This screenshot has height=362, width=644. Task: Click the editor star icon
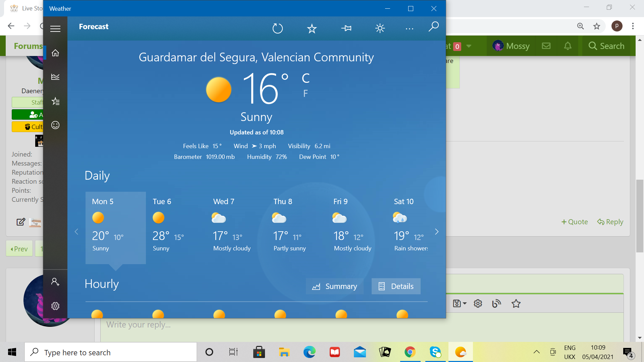(x=516, y=304)
